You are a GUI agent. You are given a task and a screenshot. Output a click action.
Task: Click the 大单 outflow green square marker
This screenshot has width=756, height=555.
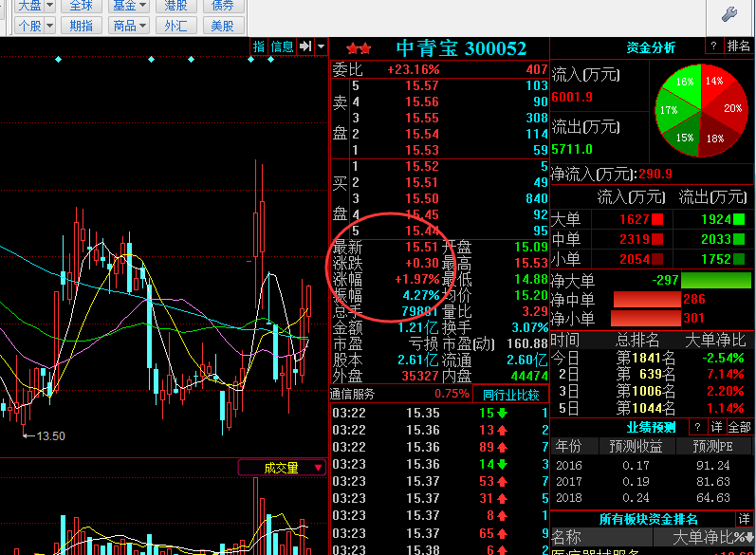739,219
